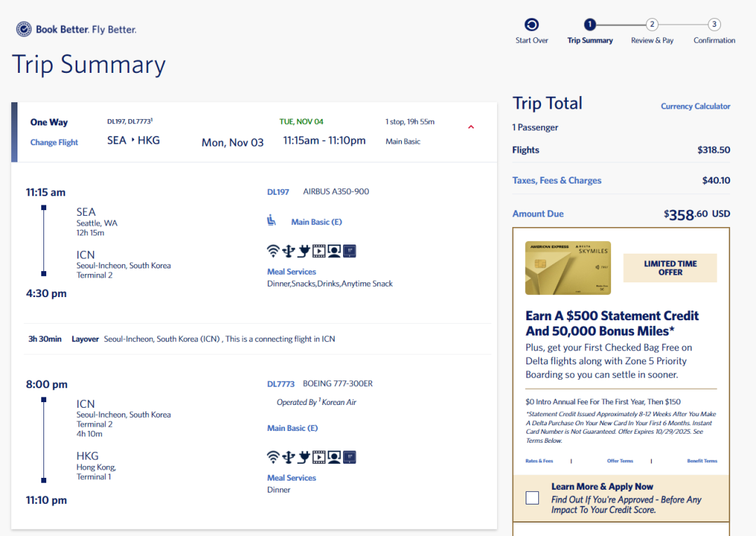Click the power outlet icon for flight DL197
This screenshot has height=536, width=756.
pos(304,251)
